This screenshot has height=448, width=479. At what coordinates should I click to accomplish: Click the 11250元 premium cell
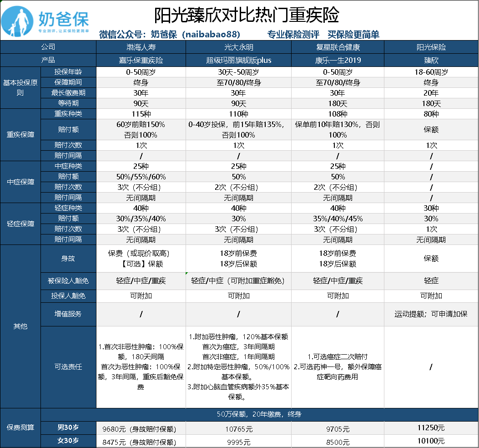pos(431,428)
